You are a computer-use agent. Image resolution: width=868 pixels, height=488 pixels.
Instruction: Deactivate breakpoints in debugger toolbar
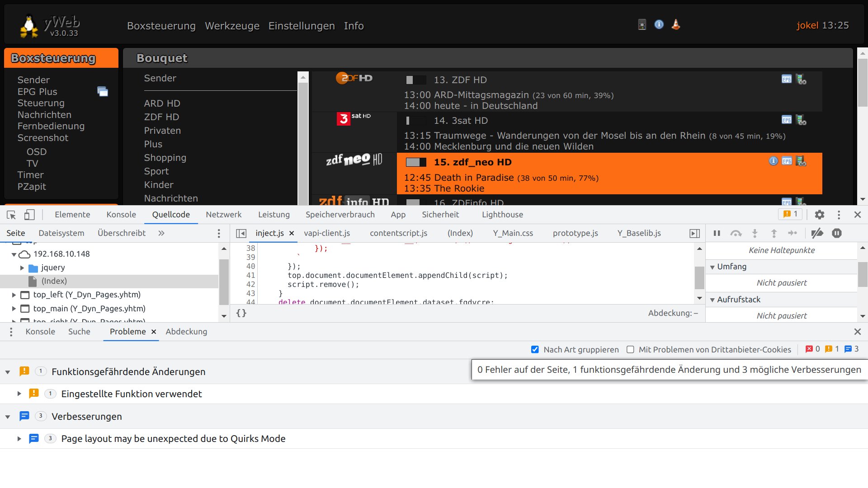tap(817, 233)
